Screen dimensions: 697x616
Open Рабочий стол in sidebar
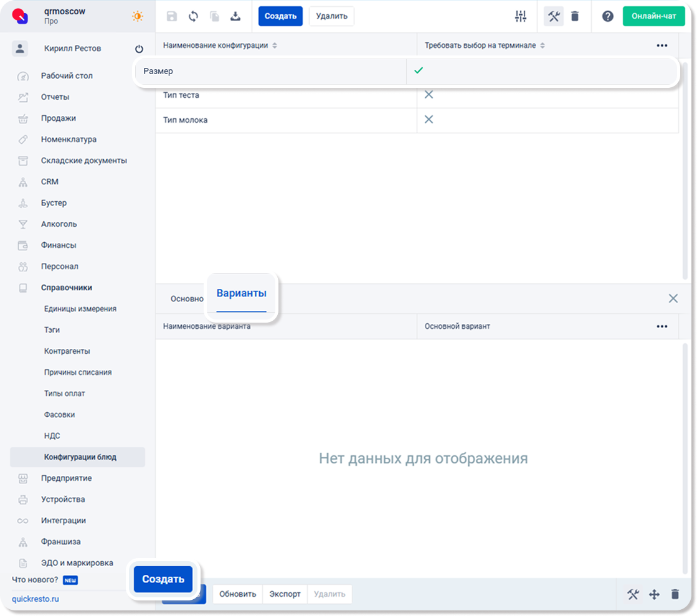[67, 75]
